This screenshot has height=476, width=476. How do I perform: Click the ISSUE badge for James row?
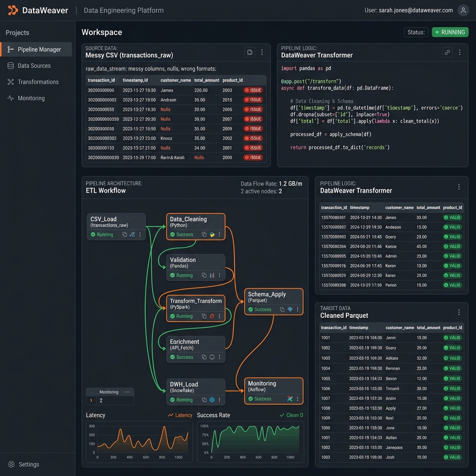coord(253,90)
